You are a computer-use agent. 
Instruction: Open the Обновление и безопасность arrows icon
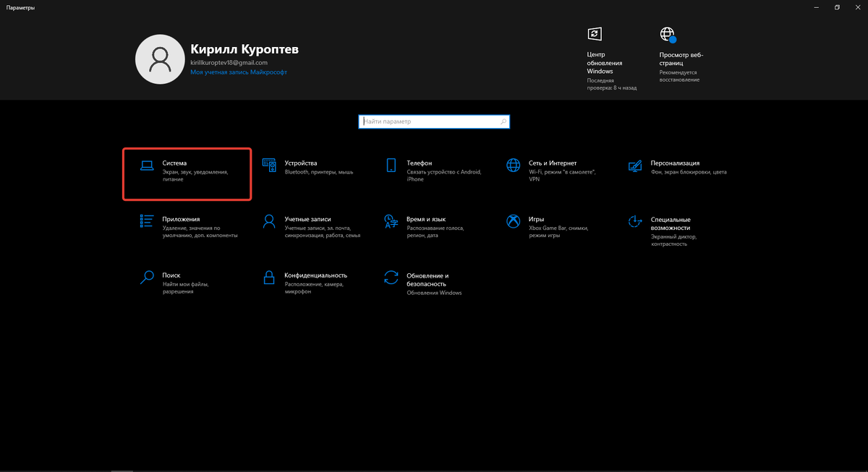click(391, 278)
